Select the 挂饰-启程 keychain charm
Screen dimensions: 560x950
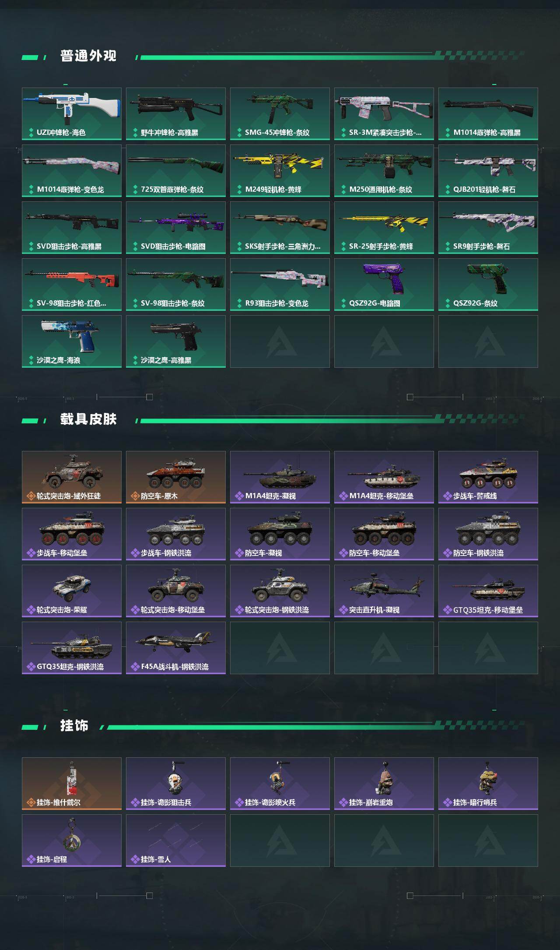point(72,841)
